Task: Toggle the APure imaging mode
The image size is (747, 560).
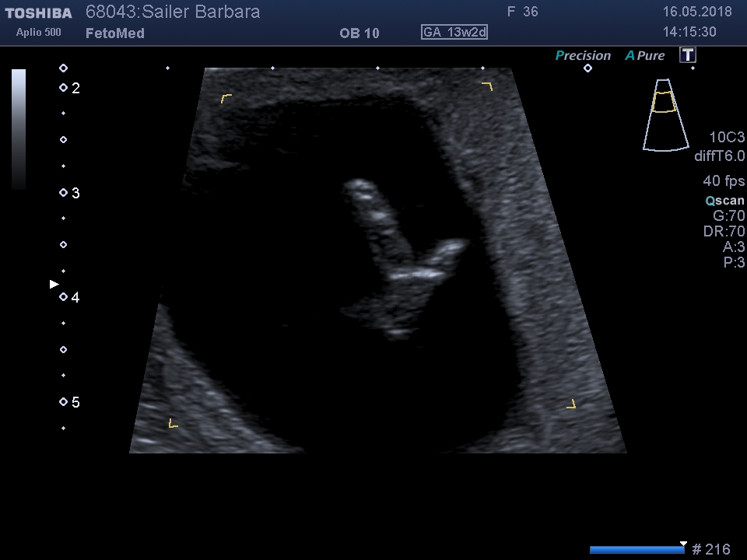Action: (645, 56)
